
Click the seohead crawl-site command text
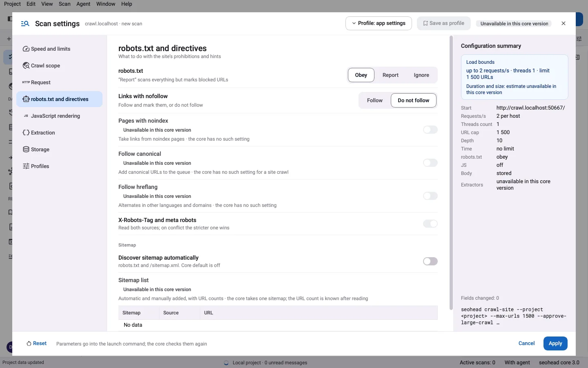[514, 316]
